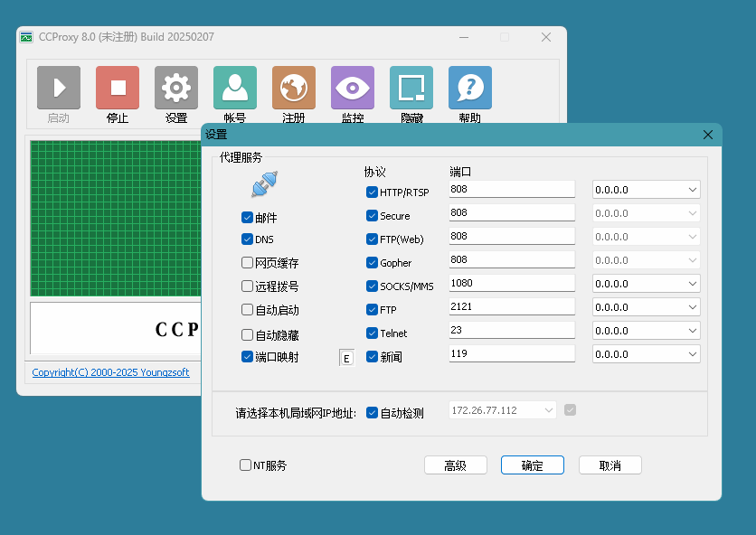Confirm settings with 确定 button

[x=533, y=465]
